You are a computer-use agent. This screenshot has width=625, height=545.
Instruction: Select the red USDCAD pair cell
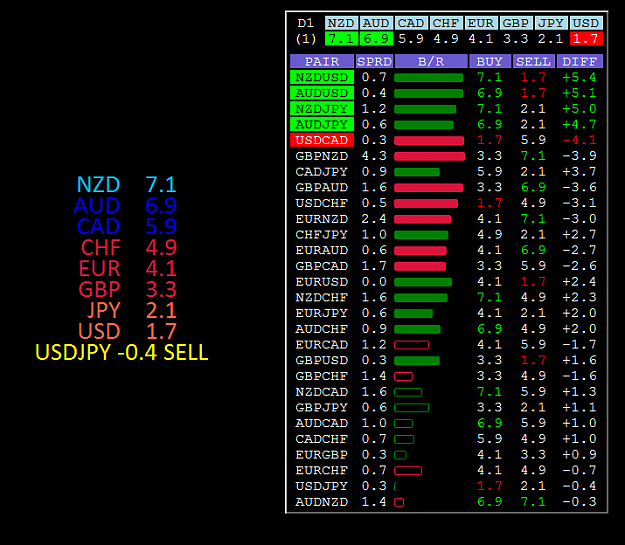[x=322, y=140]
